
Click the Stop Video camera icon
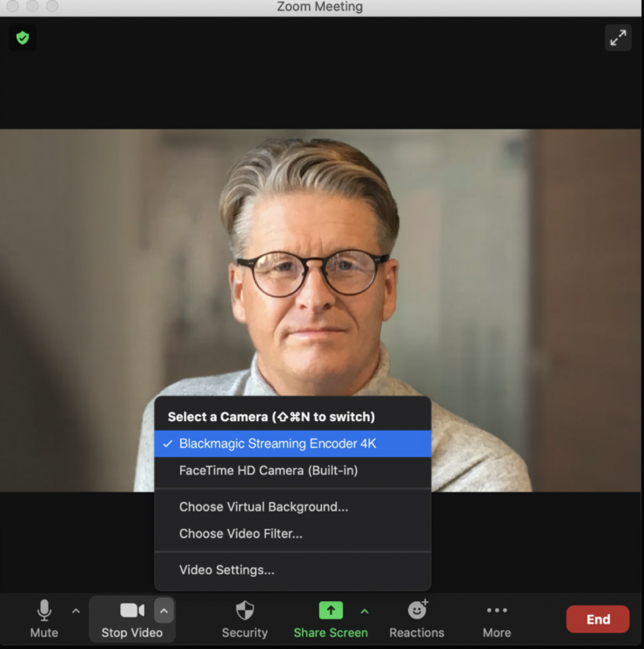[x=132, y=611]
